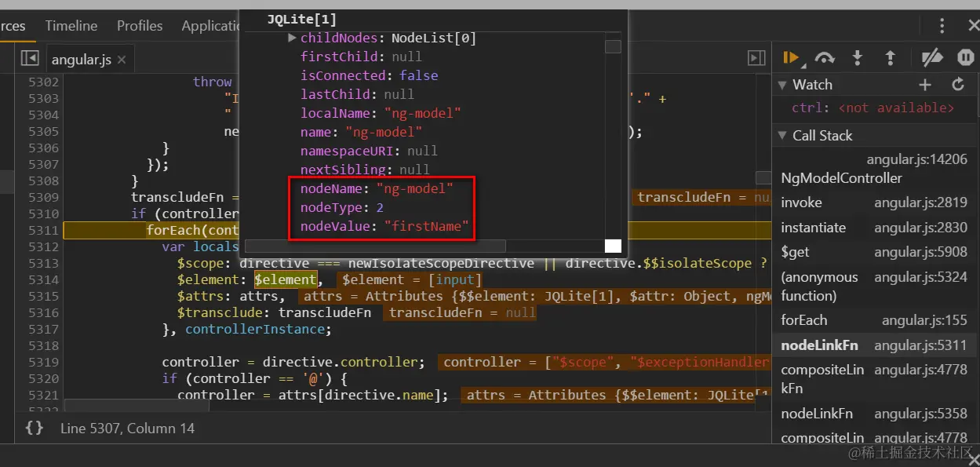Show the file navigator pane
This screenshot has height=467, width=980.
(x=30, y=58)
